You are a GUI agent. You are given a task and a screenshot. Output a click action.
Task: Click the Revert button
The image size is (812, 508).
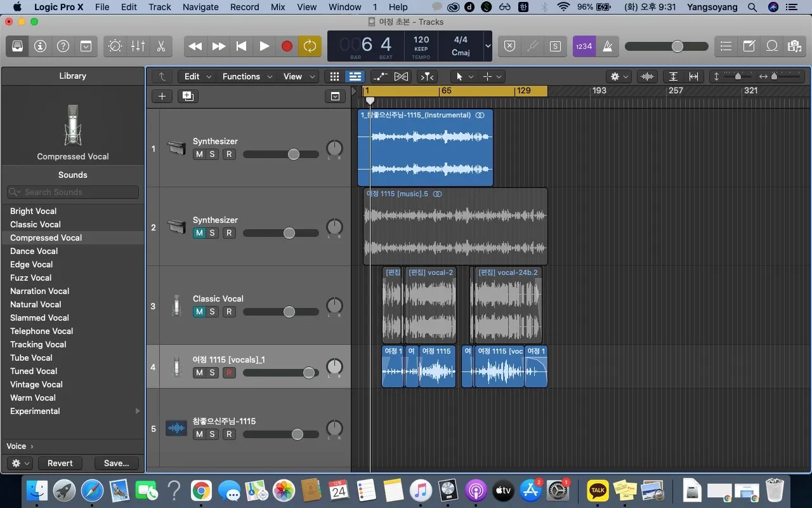pyautogui.click(x=60, y=463)
